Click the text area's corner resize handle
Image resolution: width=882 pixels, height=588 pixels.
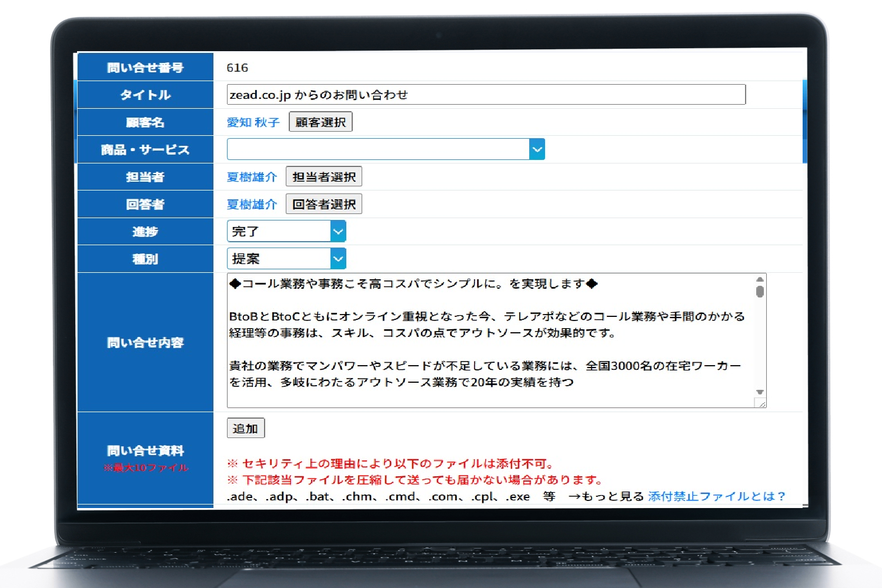[762, 403]
